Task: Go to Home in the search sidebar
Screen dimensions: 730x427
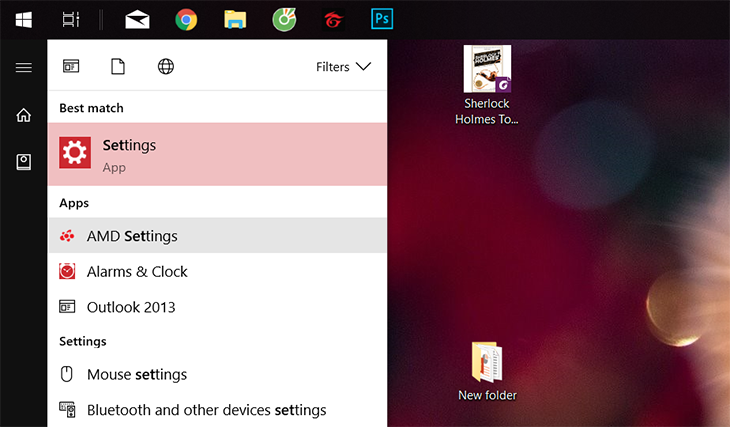Action: [24, 115]
